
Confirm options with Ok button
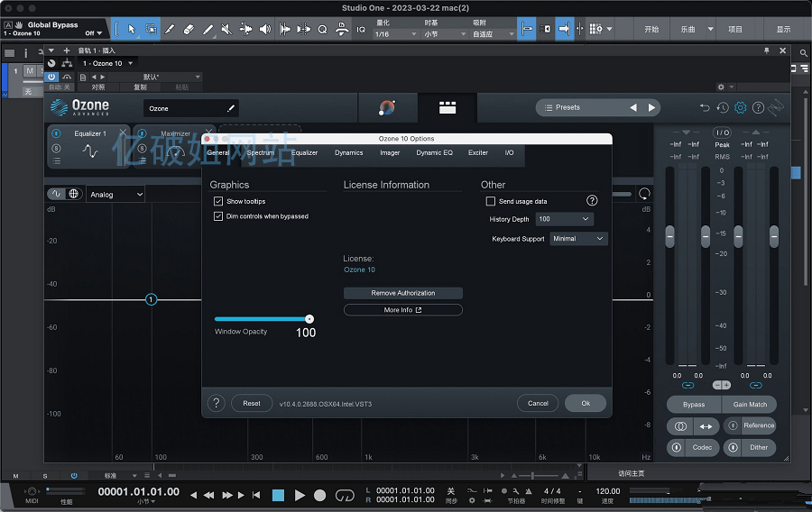tap(586, 404)
